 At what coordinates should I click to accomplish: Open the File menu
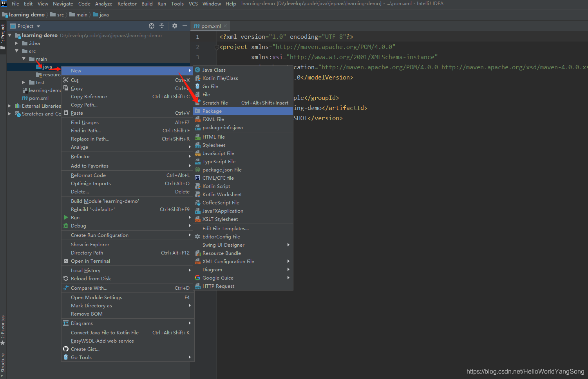[x=15, y=4]
